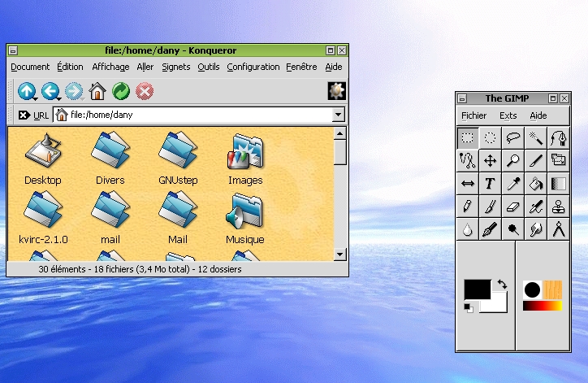Choose the Free Select lasso tool
The width and height of the screenshot is (588, 383).
(x=513, y=137)
